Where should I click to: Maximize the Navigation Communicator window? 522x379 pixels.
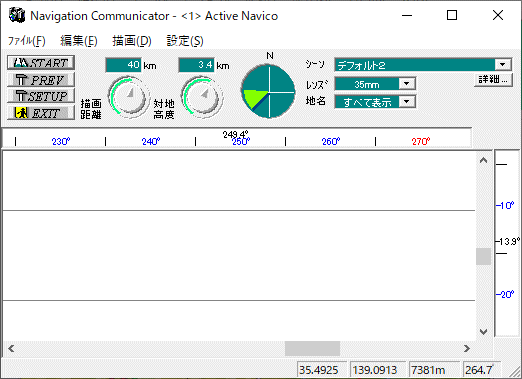[x=452, y=15]
